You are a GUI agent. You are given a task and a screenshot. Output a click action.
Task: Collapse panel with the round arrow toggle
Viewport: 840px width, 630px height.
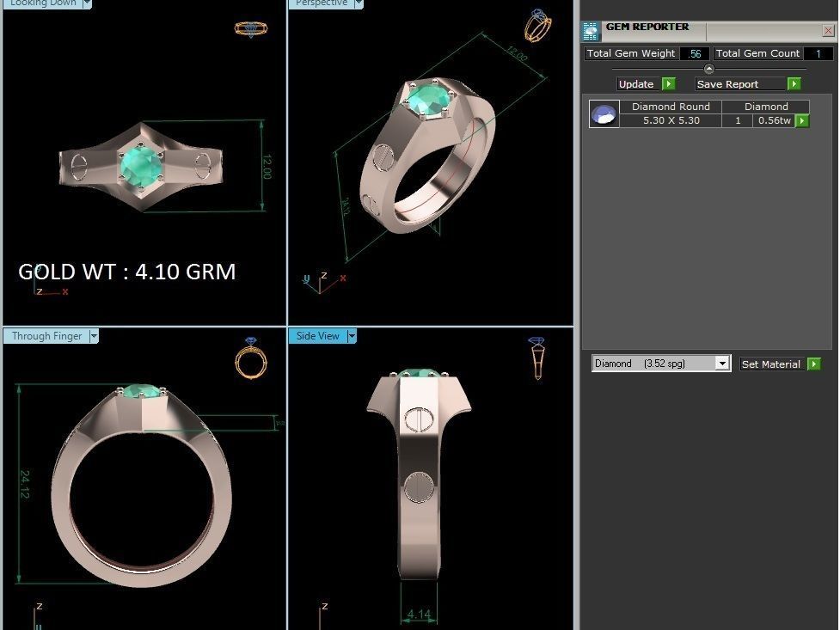point(708,69)
